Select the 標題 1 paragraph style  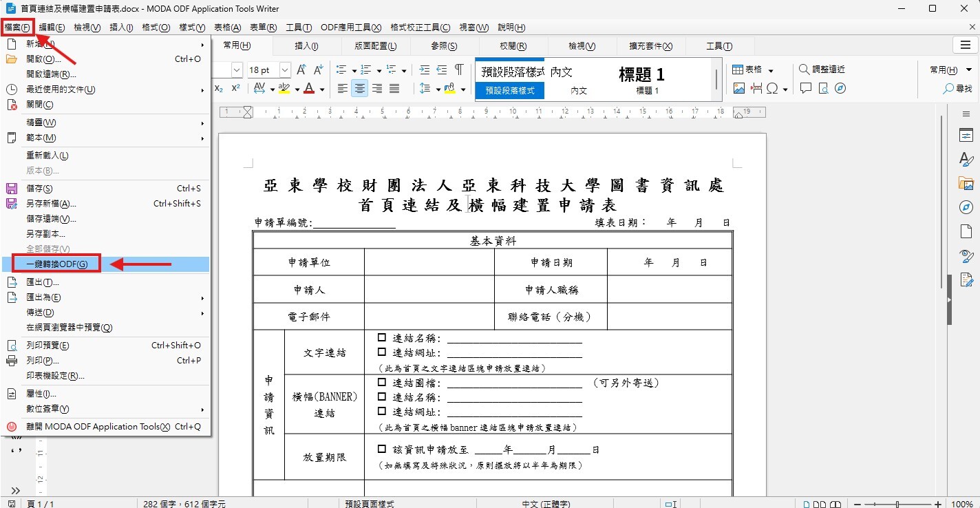point(647,79)
